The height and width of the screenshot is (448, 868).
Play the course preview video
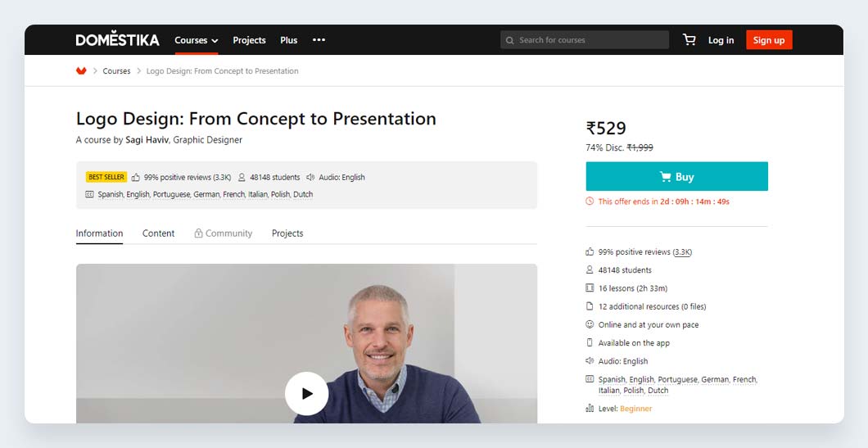307,394
